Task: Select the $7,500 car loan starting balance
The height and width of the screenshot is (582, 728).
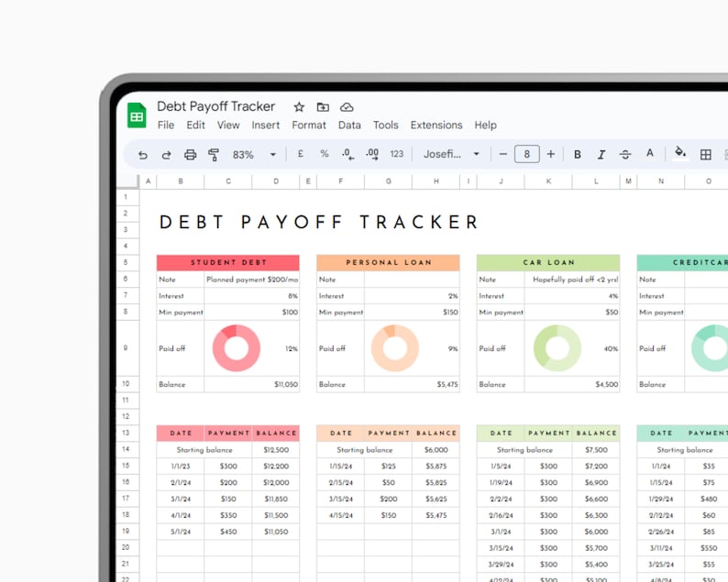Action: pos(596,450)
